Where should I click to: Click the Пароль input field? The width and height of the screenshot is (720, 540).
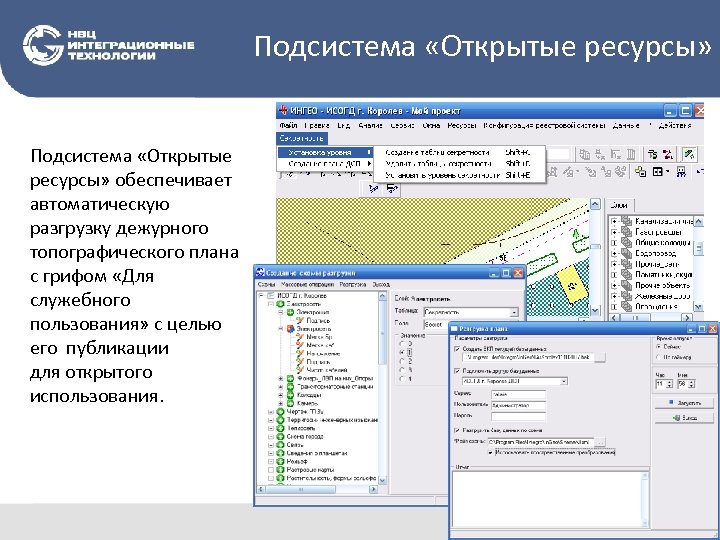(518, 416)
